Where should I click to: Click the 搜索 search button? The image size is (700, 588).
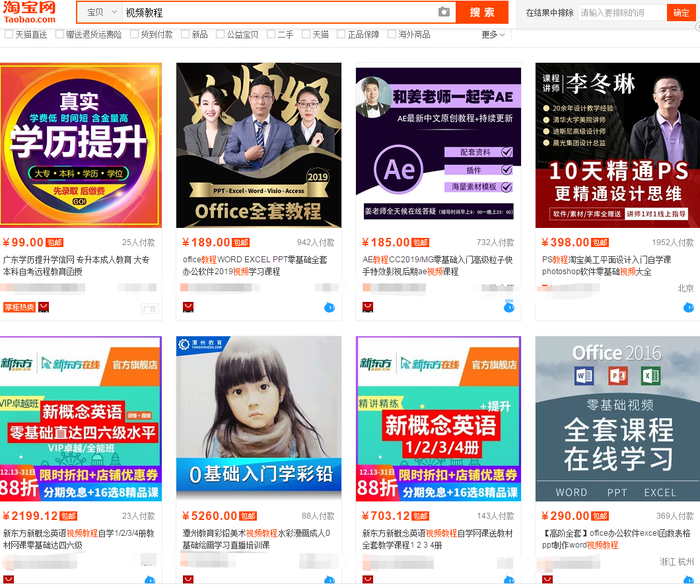(x=482, y=12)
